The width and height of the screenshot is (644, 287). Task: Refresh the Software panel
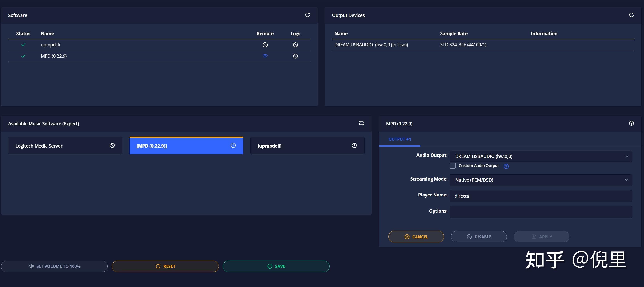(x=307, y=15)
